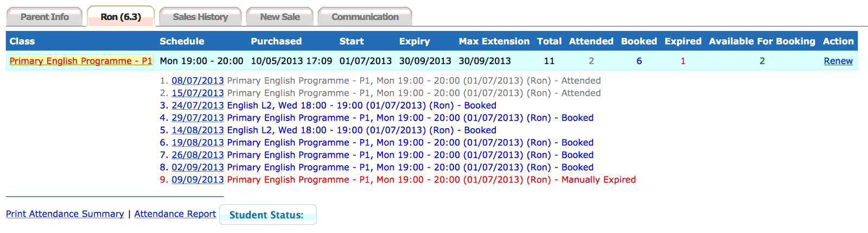Click Print Attendance Summary link
The height and width of the screenshot is (233, 868).
coord(65,214)
